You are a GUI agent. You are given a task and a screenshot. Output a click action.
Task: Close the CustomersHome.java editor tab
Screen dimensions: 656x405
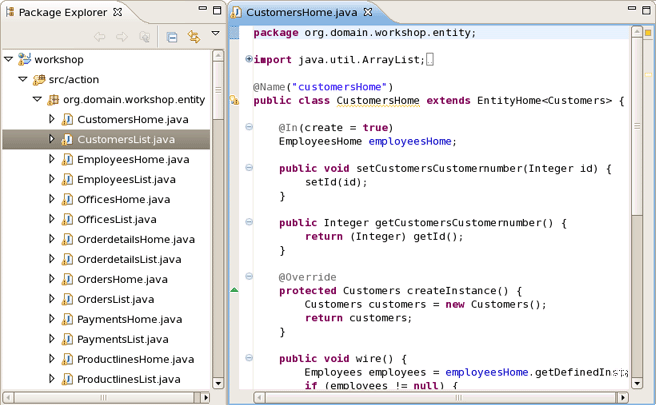pyautogui.click(x=367, y=12)
